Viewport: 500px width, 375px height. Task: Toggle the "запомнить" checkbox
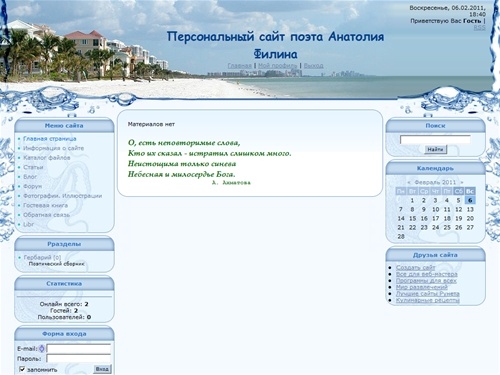22,369
